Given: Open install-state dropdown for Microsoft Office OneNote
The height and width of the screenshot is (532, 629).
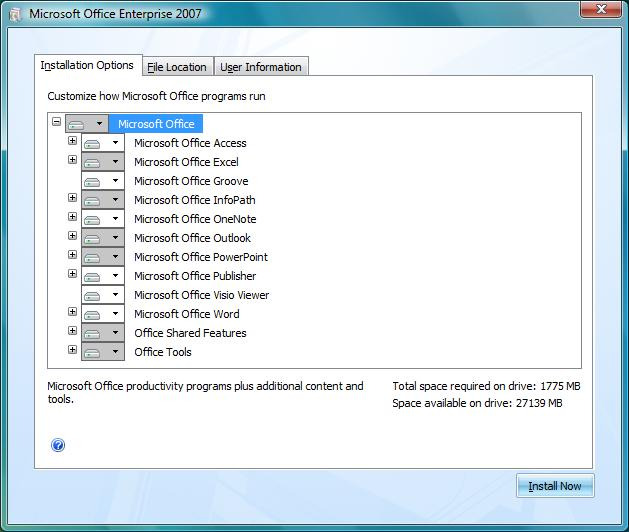Looking at the screenshot, I should 103,219.
